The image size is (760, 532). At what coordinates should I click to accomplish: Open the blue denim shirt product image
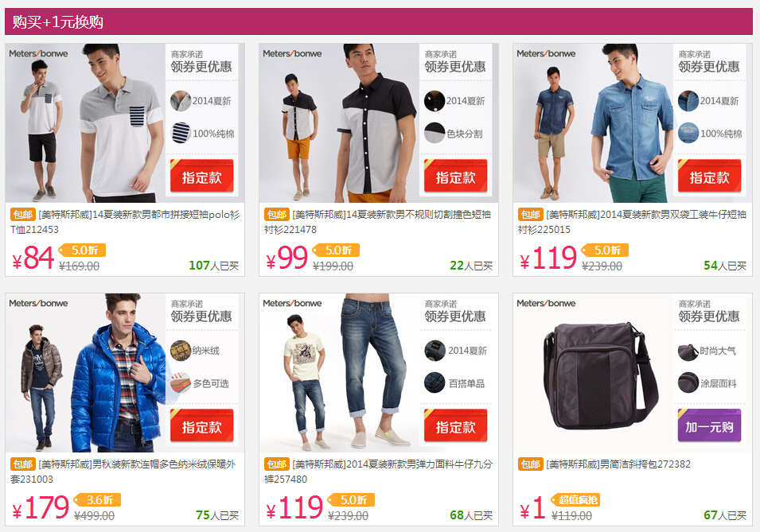click(593, 123)
